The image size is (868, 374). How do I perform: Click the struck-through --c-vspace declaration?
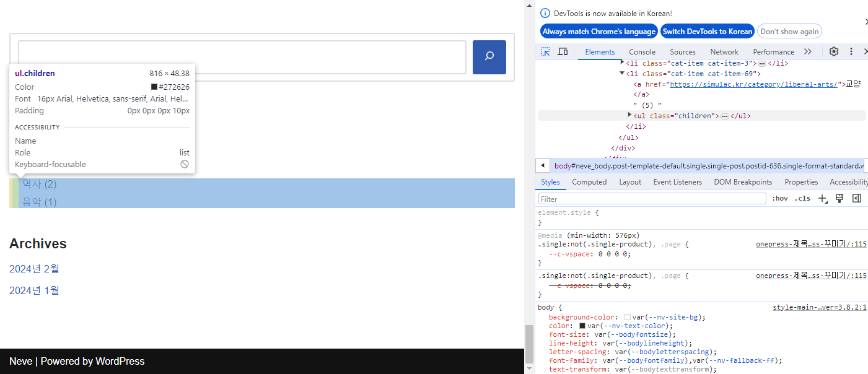coord(590,285)
